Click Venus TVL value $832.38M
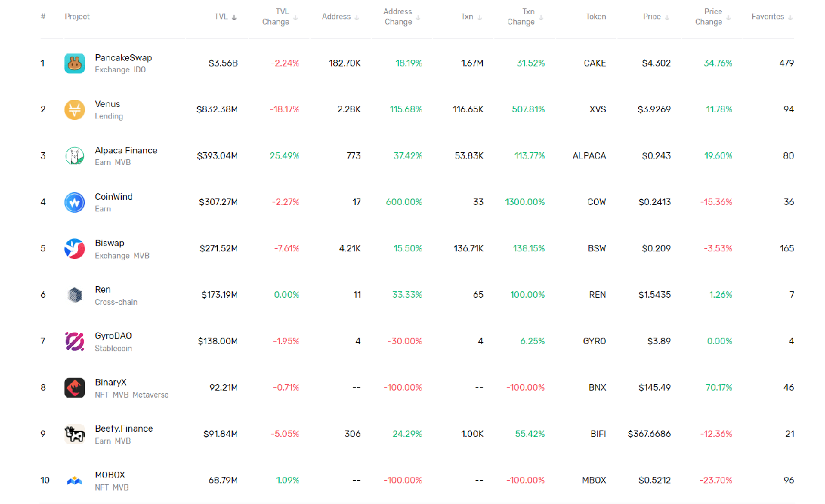 click(x=217, y=110)
